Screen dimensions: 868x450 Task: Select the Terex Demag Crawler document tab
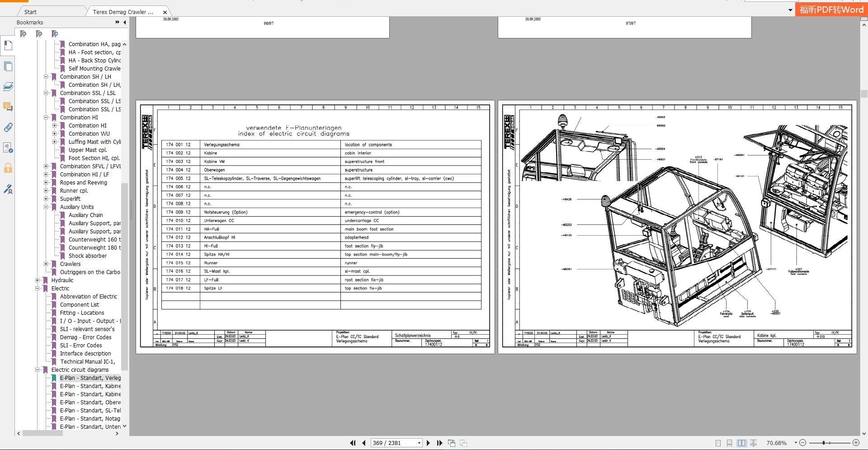(123, 12)
